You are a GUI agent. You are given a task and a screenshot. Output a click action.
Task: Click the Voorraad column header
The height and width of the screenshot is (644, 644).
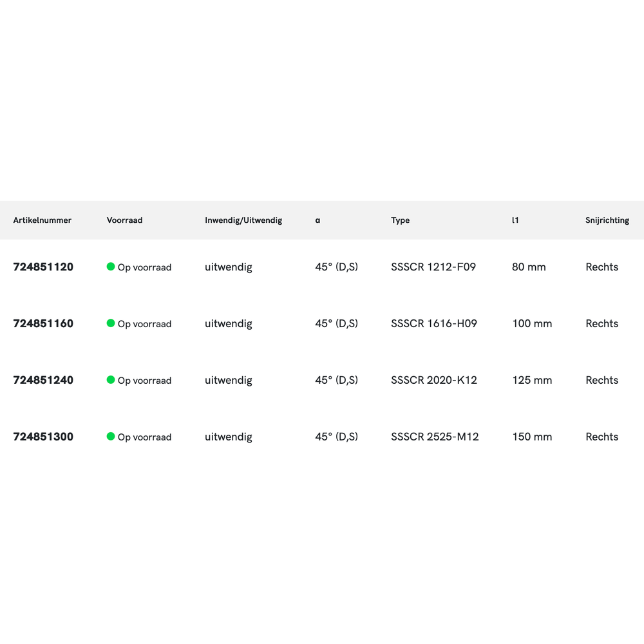click(x=124, y=220)
